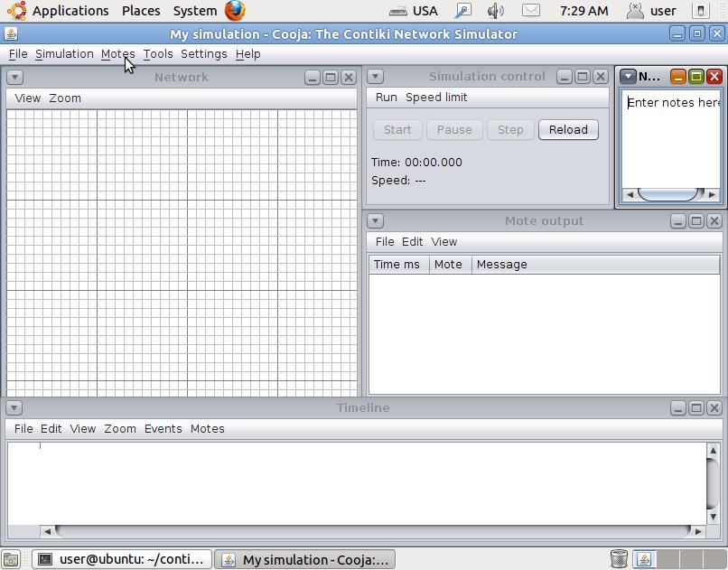Open the Run menu in Simulation control
The height and width of the screenshot is (570, 728).
[x=387, y=98]
